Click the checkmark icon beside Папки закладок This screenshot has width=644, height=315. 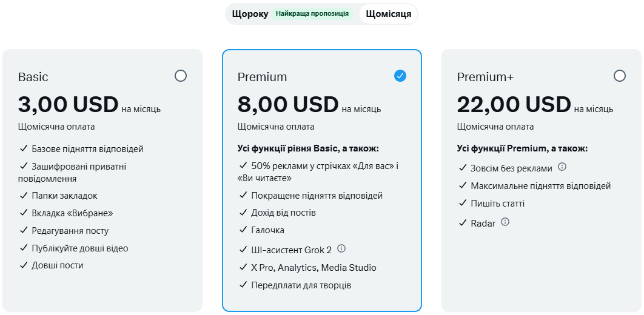click(x=24, y=196)
